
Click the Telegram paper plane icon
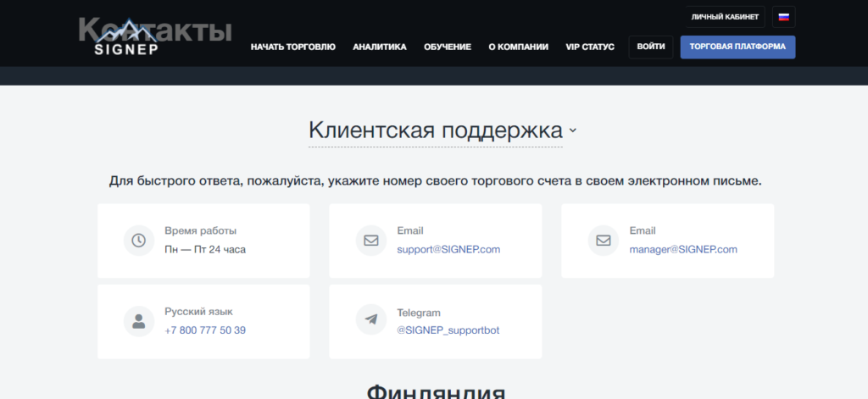371,320
